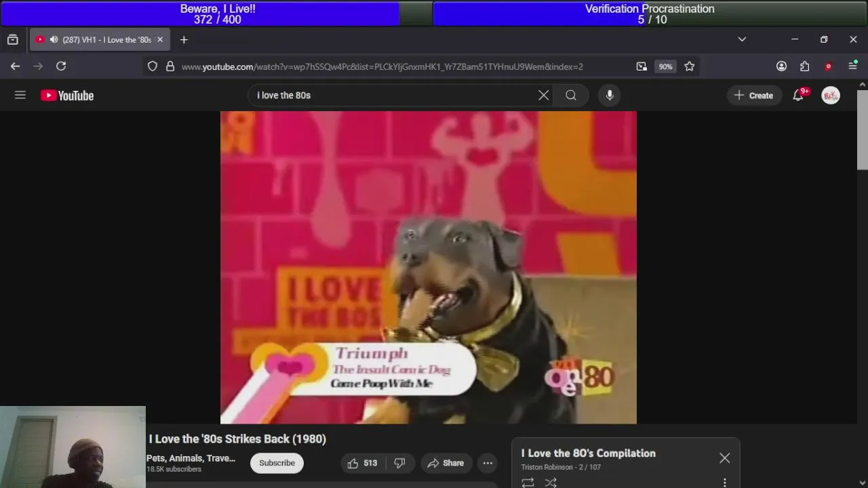Reset the 90% zoom level
The height and width of the screenshot is (488, 868).
[665, 66]
